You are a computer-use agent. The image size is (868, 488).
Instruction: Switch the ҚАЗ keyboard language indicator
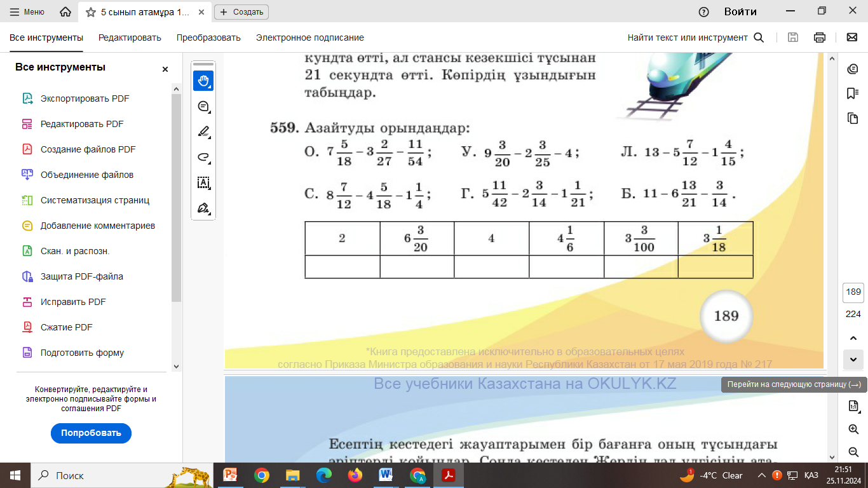(x=811, y=475)
